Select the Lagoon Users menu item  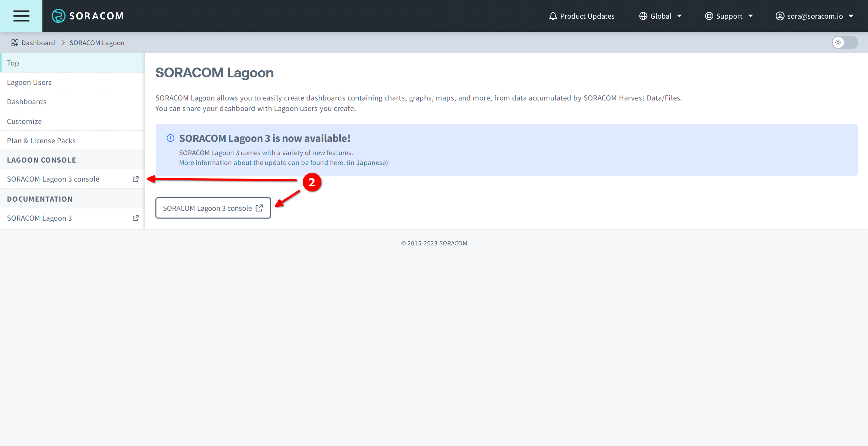pos(29,82)
